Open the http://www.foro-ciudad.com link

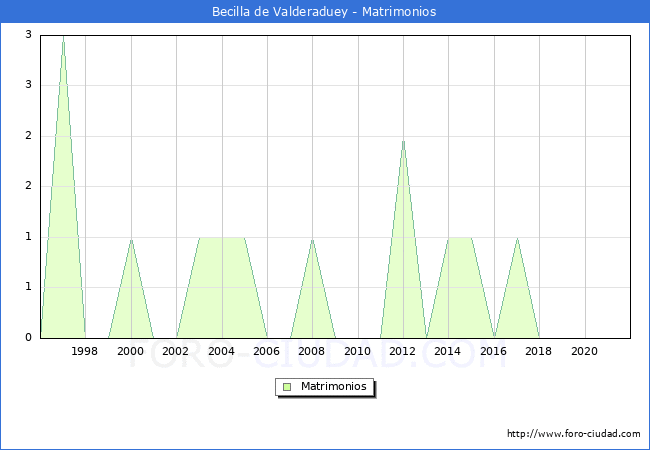click(x=574, y=434)
